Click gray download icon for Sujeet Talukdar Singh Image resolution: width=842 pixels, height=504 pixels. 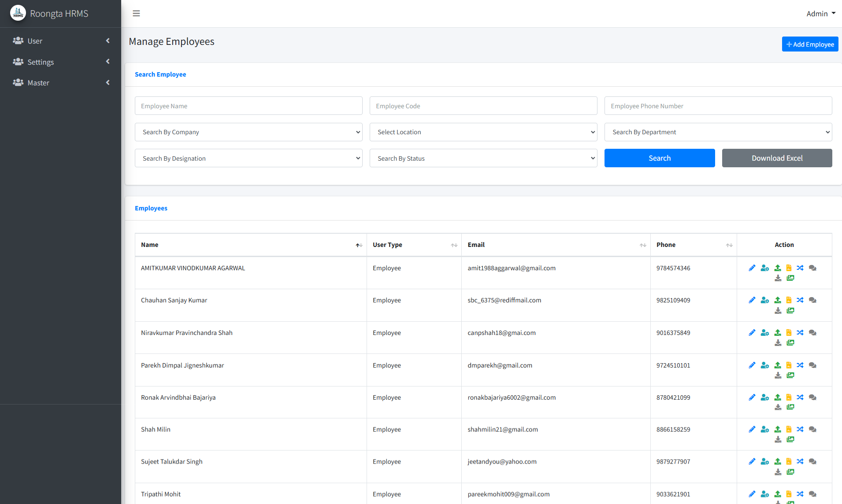[x=778, y=472]
